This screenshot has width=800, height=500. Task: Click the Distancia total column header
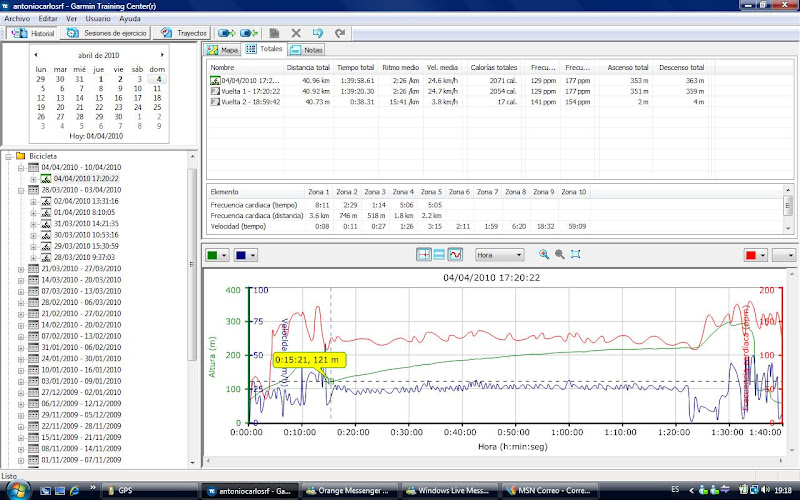pyautogui.click(x=308, y=67)
